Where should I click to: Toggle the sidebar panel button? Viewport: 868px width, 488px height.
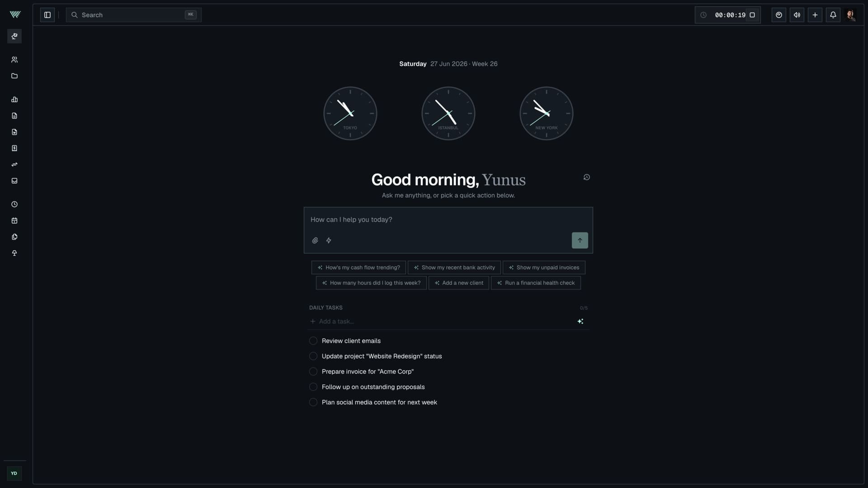click(47, 15)
